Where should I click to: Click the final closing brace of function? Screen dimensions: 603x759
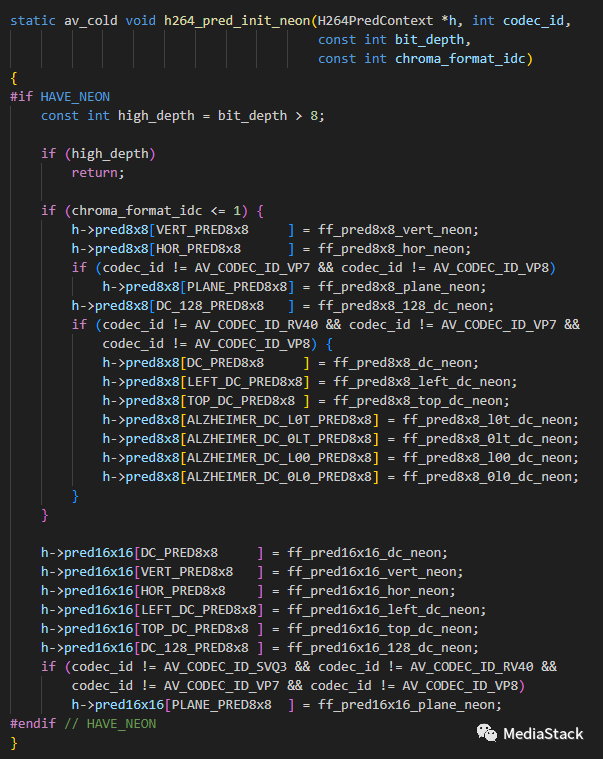click(x=14, y=742)
